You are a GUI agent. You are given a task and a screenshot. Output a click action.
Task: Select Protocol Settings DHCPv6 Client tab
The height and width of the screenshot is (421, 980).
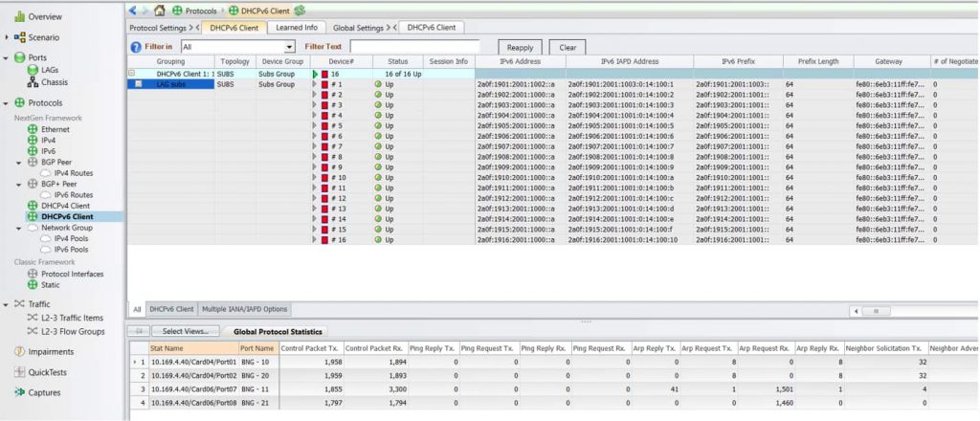point(234,28)
